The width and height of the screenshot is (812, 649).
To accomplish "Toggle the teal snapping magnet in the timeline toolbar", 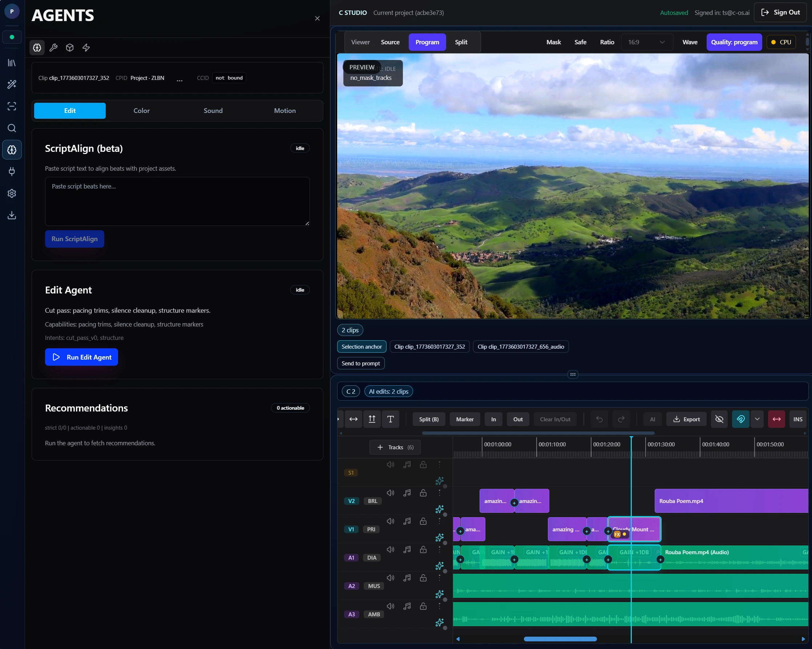I will coord(740,419).
